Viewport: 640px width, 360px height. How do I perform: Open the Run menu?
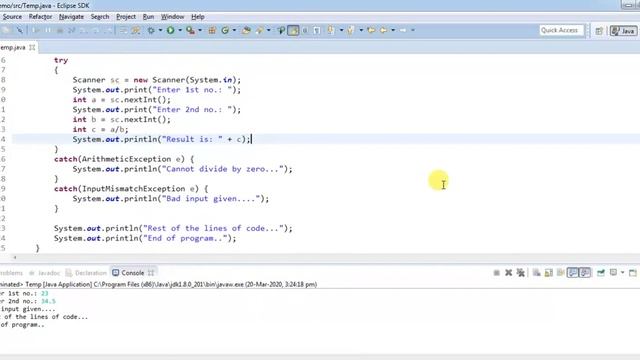[x=148, y=17]
